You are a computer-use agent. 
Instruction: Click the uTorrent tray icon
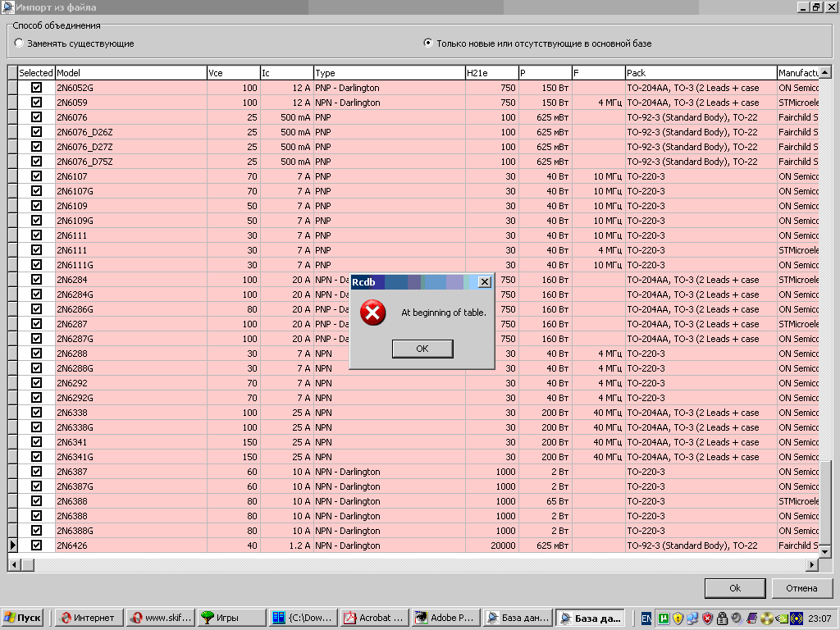coord(664,619)
